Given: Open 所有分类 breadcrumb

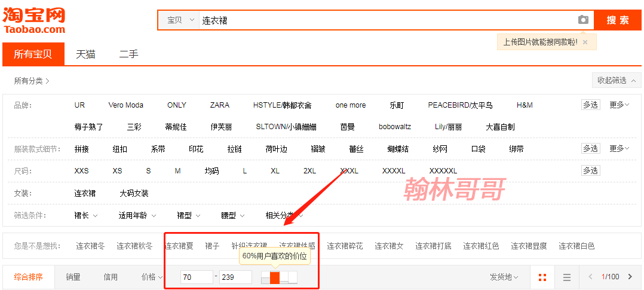Looking at the screenshot, I should coord(32,81).
